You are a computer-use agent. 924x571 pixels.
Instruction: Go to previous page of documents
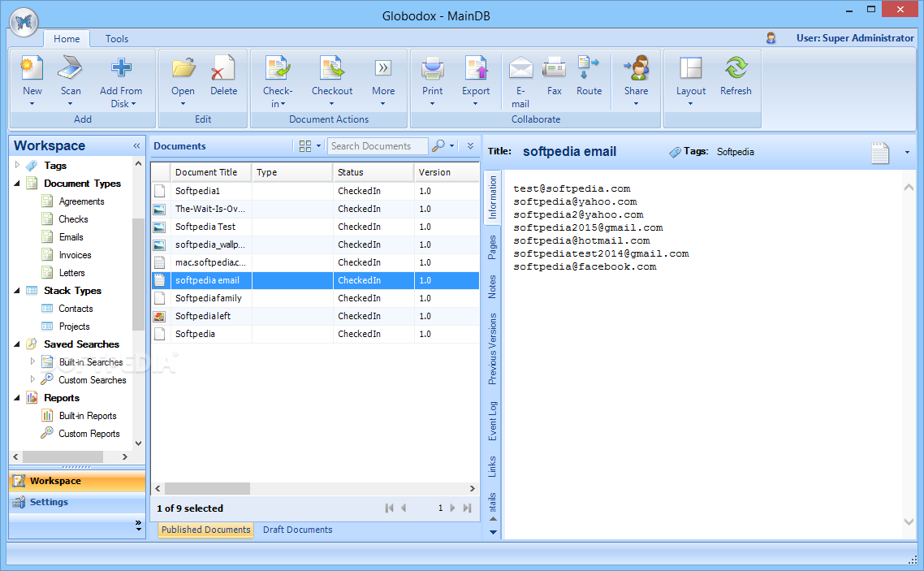point(404,508)
